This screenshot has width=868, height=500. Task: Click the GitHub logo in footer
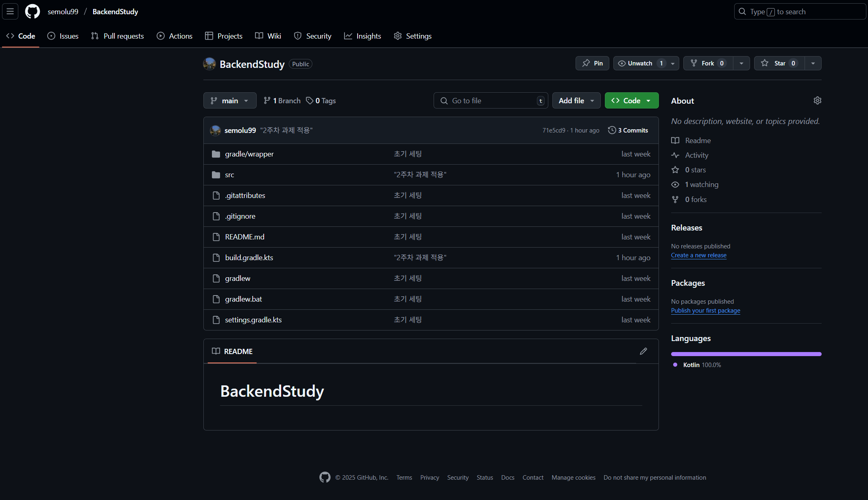[x=325, y=477]
